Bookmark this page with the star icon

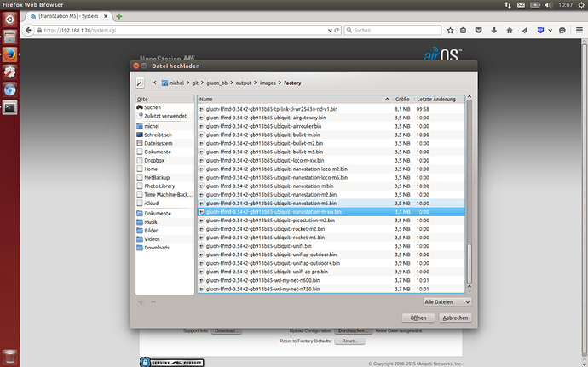pos(450,31)
